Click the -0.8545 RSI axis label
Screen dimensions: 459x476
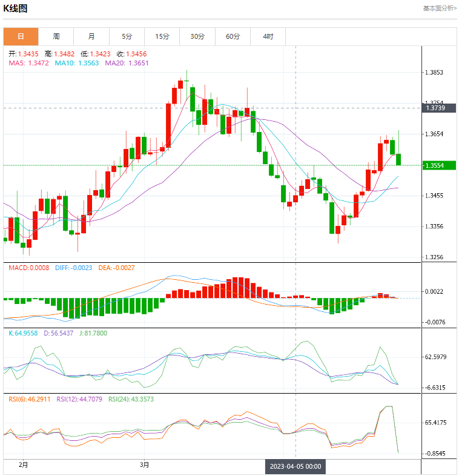pos(435,454)
